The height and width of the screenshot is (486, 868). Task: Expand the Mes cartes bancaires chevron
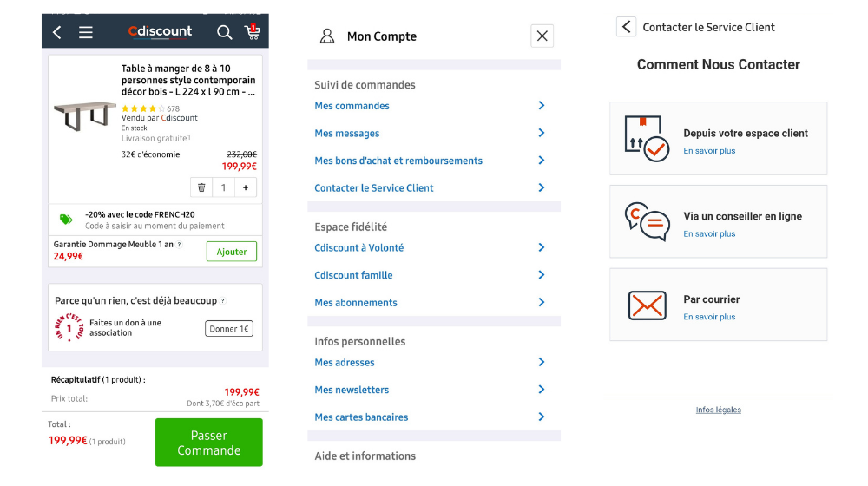coord(542,417)
